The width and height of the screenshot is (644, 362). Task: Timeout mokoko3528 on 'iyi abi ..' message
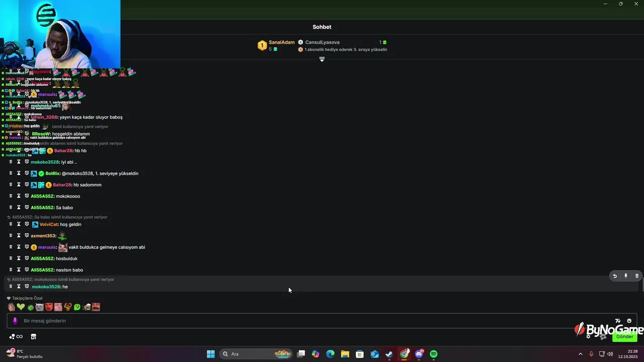click(x=19, y=162)
